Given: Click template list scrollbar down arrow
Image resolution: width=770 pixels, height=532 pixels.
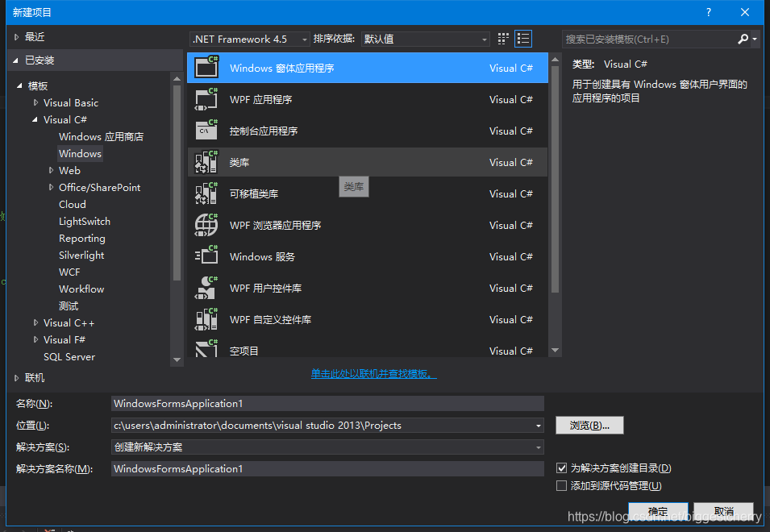Looking at the screenshot, I should tap(556, 350).
